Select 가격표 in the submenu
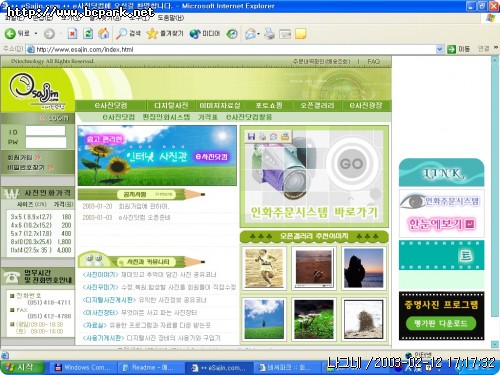Viewport: 500px width, 375px height. pyautogui.click(x=208, y=117)
